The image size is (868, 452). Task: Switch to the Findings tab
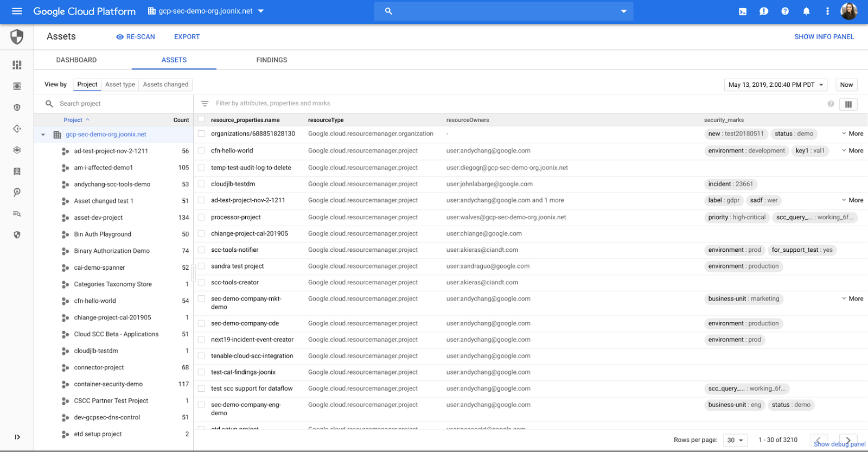point(272,60)
